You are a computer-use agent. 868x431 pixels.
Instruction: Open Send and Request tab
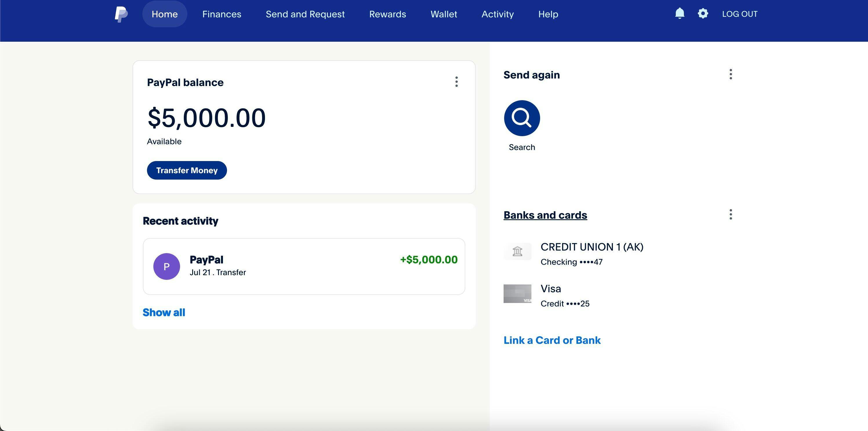305,14
